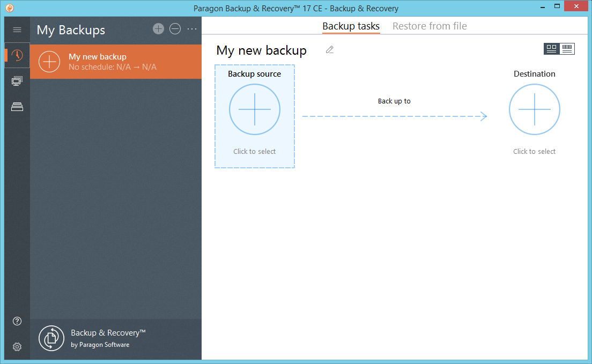Click the plus circle beside My new backup

point(49,62)
